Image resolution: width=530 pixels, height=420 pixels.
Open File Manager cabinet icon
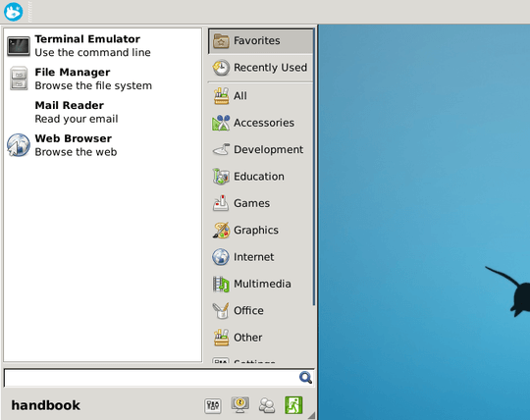pos(19,79)
